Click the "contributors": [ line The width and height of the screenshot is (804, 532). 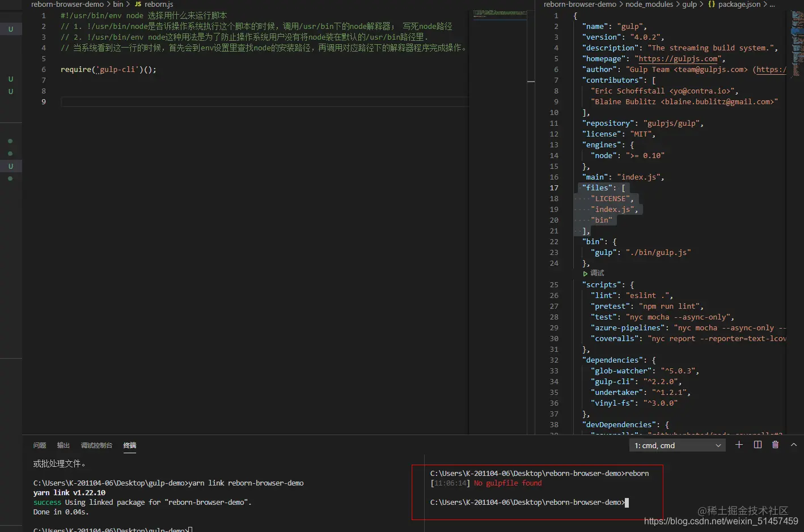click(619, 80)
